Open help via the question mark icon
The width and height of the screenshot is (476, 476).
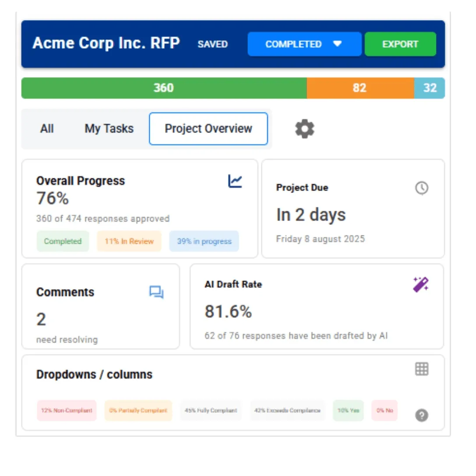coord(421,415)
